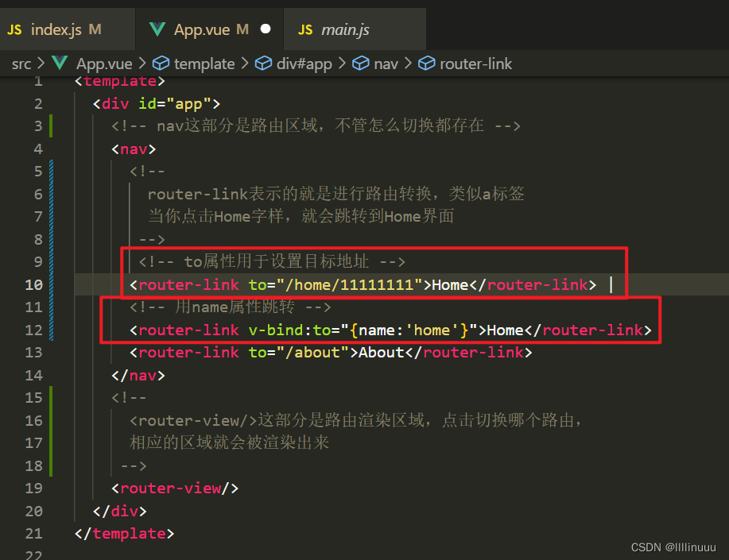
Task: Click the closing nav tag on line 14
Action: tap(138, 375)
